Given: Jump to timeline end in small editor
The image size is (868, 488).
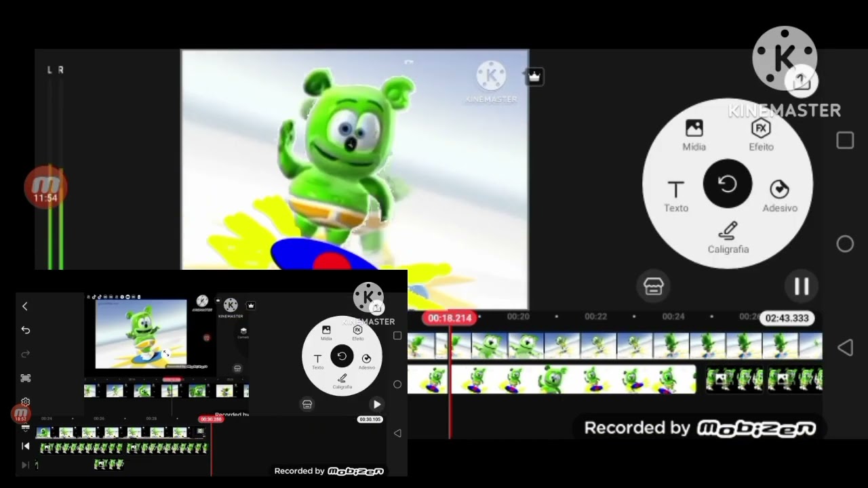Looking at the screenshot, I should tap(25, 465).
